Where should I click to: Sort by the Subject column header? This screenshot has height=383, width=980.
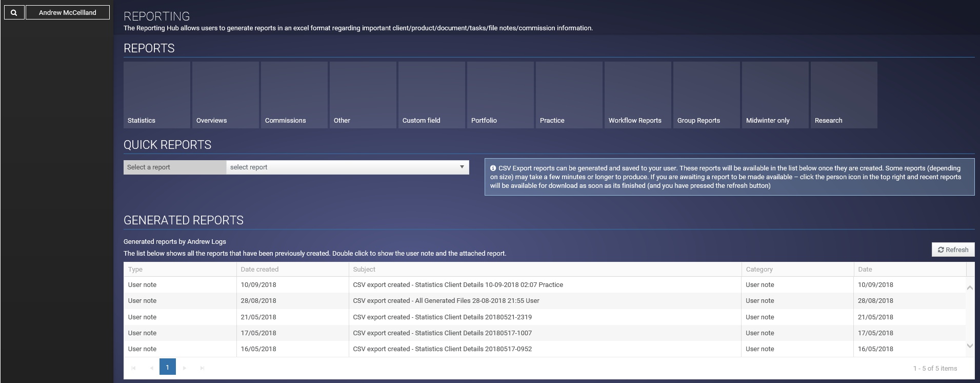[x=545, y=269]
